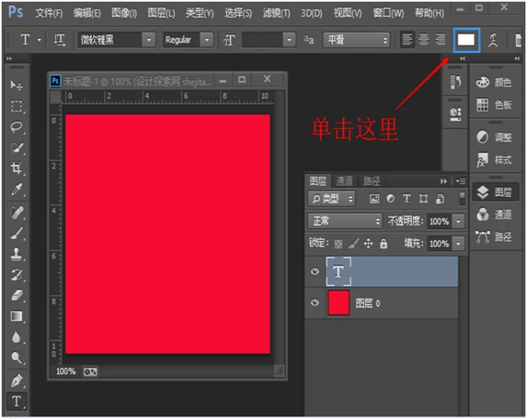The image size is (527, 420).
Task: Open the 调整 adjustments panel
Action: click(494, 137)
